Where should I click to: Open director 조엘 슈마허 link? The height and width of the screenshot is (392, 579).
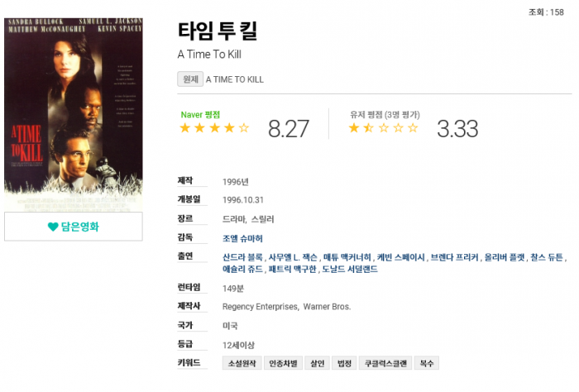coord(242,238)
